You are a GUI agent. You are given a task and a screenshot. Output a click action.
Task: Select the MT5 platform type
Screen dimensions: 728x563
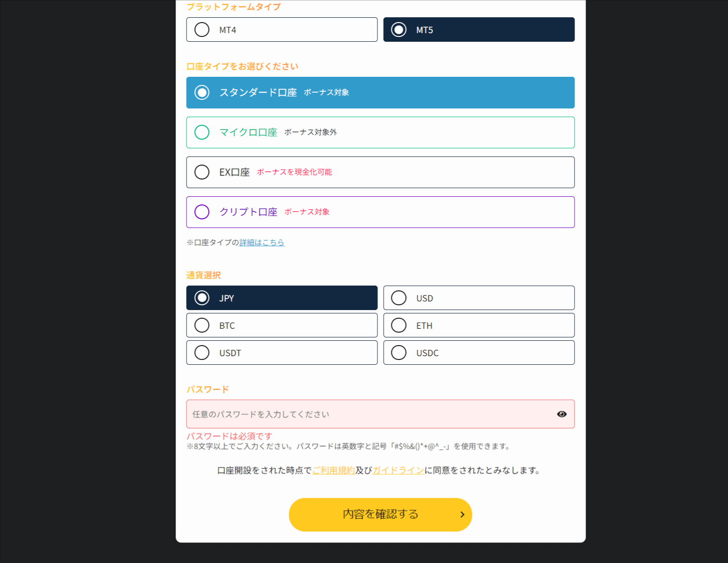pyautogui.click(x=478, y=29)
